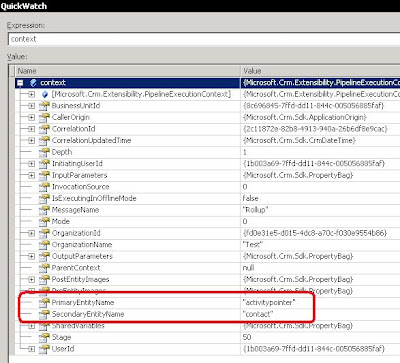Click the CallerOrigin ApplicationOrigin value
This screenshot has height=363, width=400.
[305, 117]
